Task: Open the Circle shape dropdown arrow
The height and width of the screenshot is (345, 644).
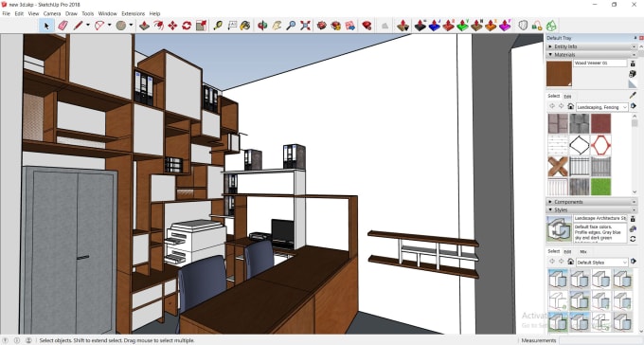Action: [131, 25]
